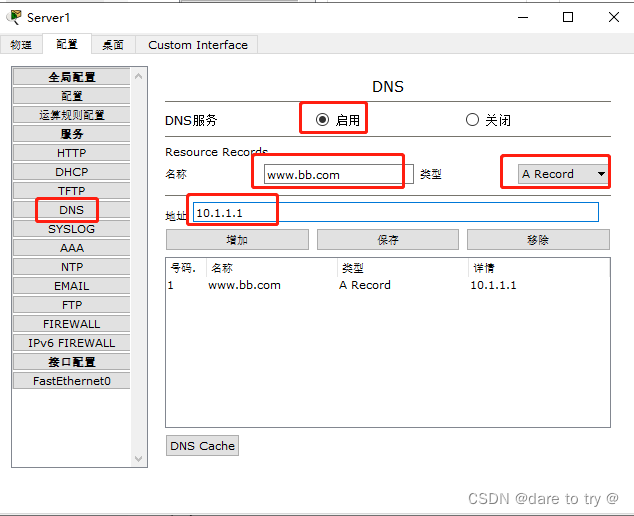The height and width of the screenshot is (516, 634).
Task: Close the Server1 window
Action: [614, 17]
